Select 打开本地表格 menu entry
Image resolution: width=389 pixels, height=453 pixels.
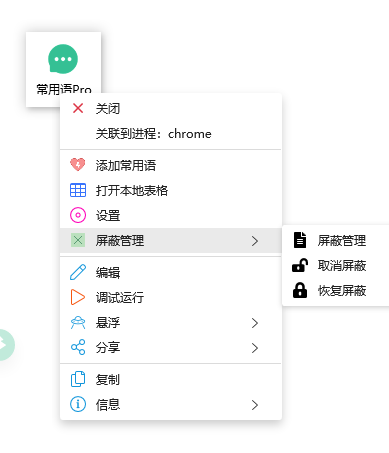click(171, 190)
